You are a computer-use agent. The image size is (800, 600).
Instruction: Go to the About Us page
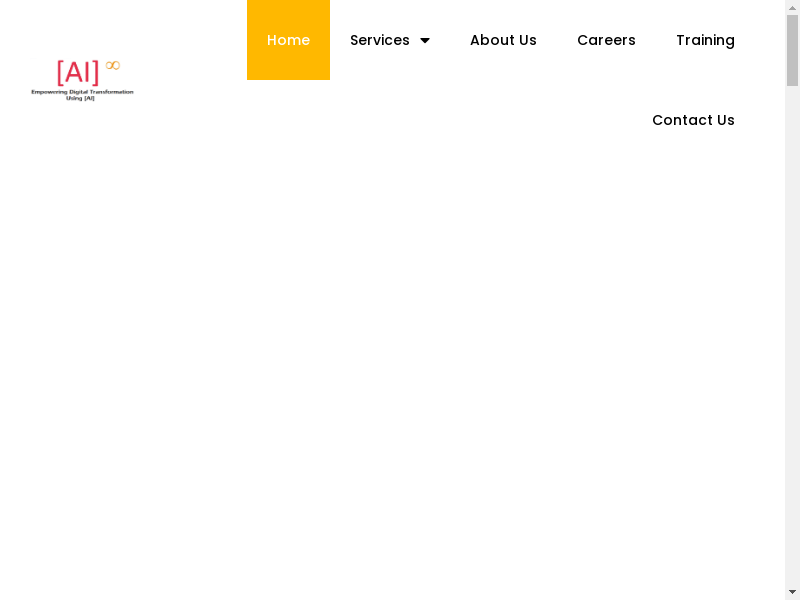pos(503,40)
